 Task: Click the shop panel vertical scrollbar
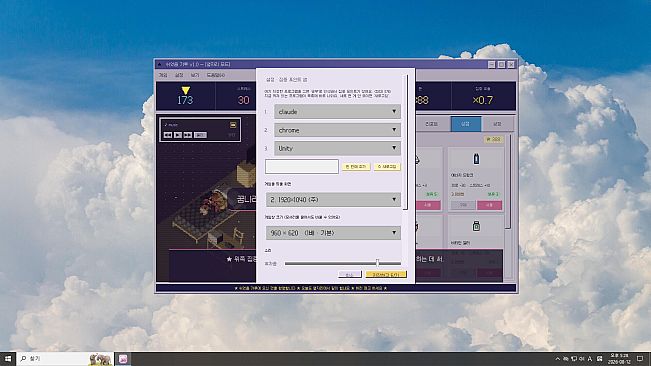(x=508, y=181)
